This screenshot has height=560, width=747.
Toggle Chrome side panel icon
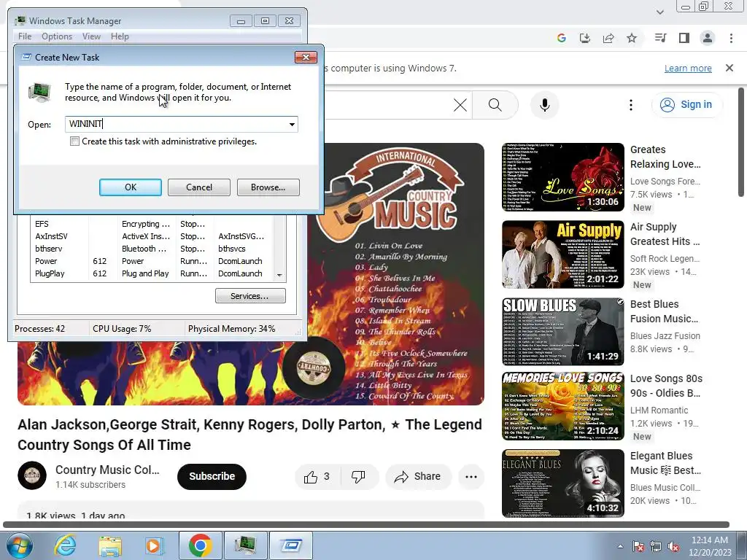click(x=684, y=38)
